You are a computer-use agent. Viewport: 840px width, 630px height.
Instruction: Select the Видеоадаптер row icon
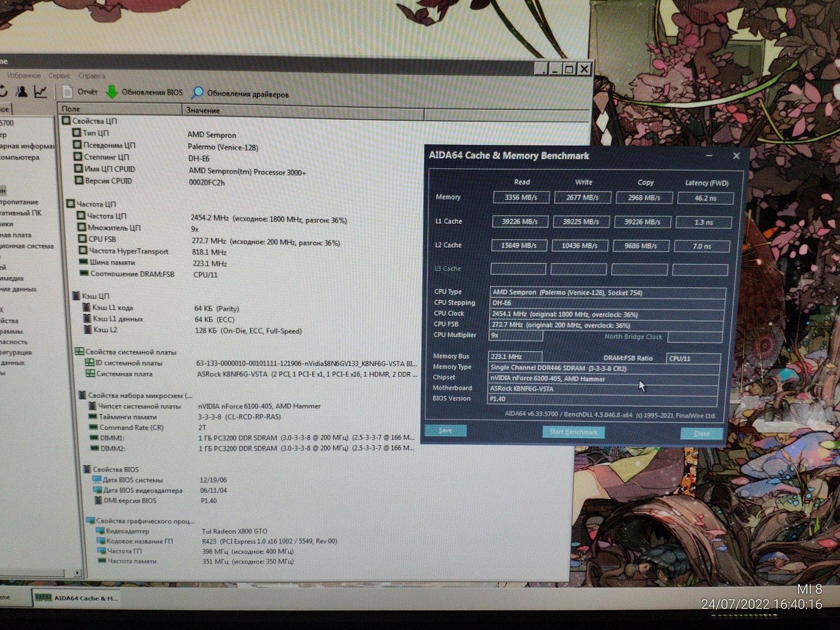tap(100, 531)
